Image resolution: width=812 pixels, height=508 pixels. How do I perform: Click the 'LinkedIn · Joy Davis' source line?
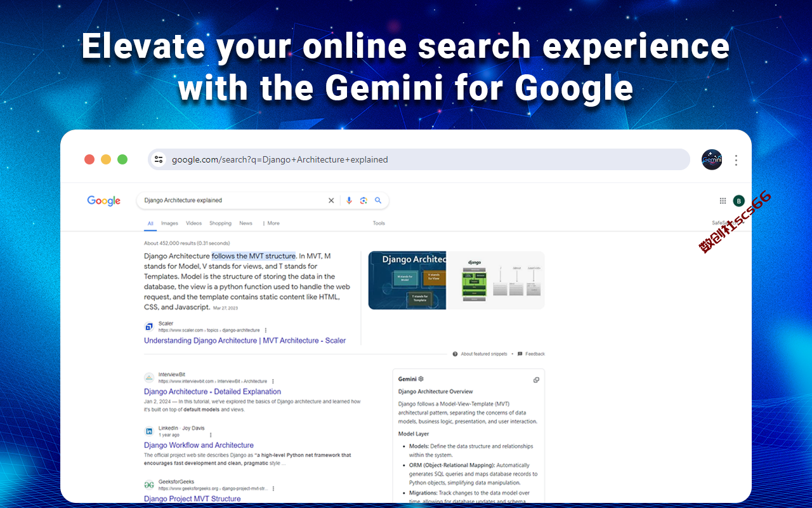click(181, 428)
